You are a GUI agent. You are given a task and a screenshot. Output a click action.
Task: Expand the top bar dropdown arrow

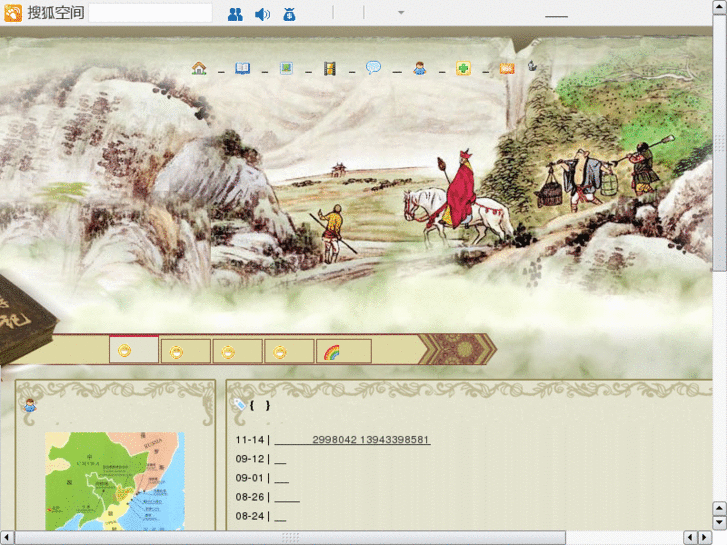pyautogui.click(x=401, y=13)
